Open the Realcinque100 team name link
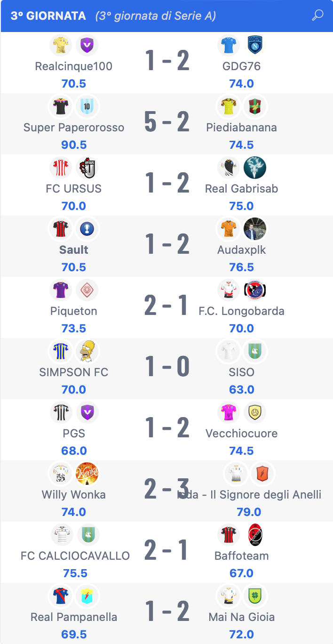This screenshot has width=333, height=644. pyautogui.click(x=74, y=66)
